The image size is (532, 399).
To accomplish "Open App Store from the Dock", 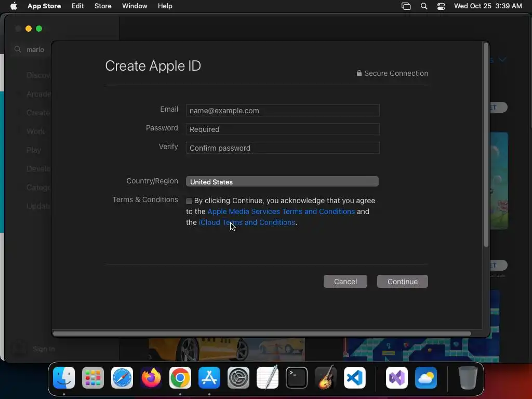I will (209, 378).
